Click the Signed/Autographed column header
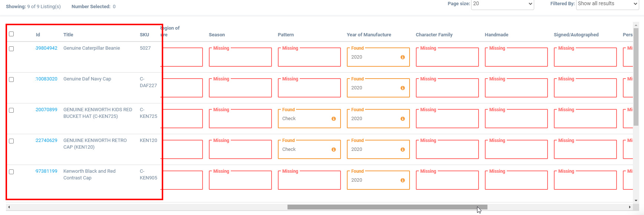This screenshot has height=215, width=644. (x=576, y=35)
